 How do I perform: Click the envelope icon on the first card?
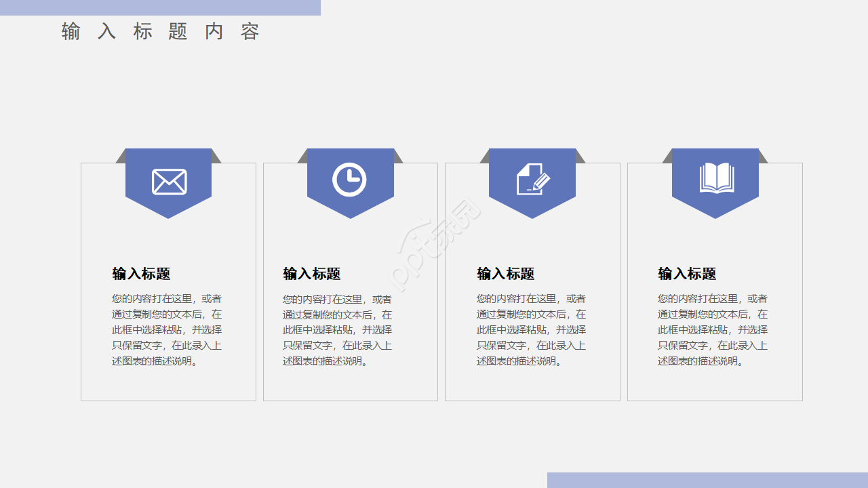point(168,181)
